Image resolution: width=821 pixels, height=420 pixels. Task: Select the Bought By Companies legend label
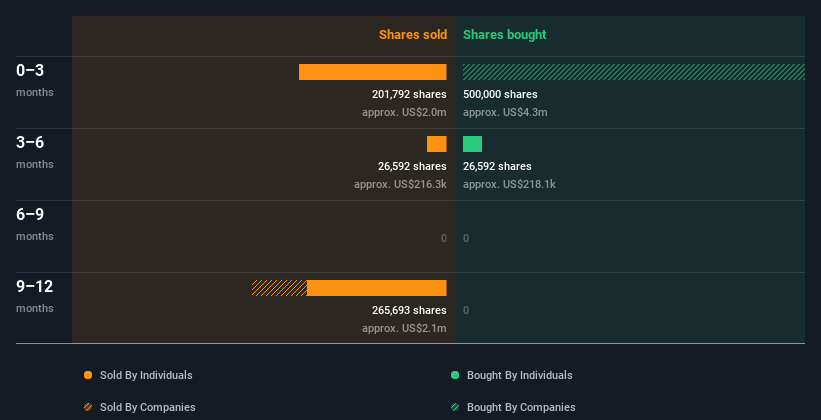pos(521,407)
